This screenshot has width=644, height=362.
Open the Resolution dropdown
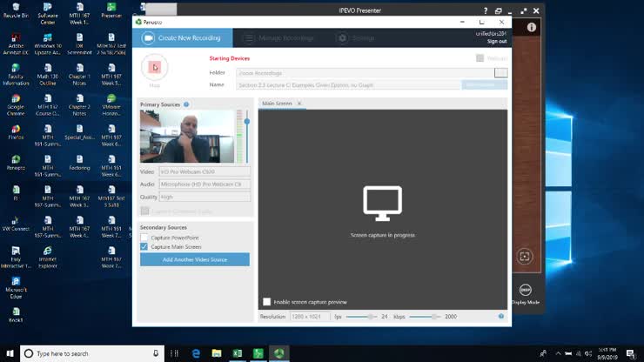[309, 317]
